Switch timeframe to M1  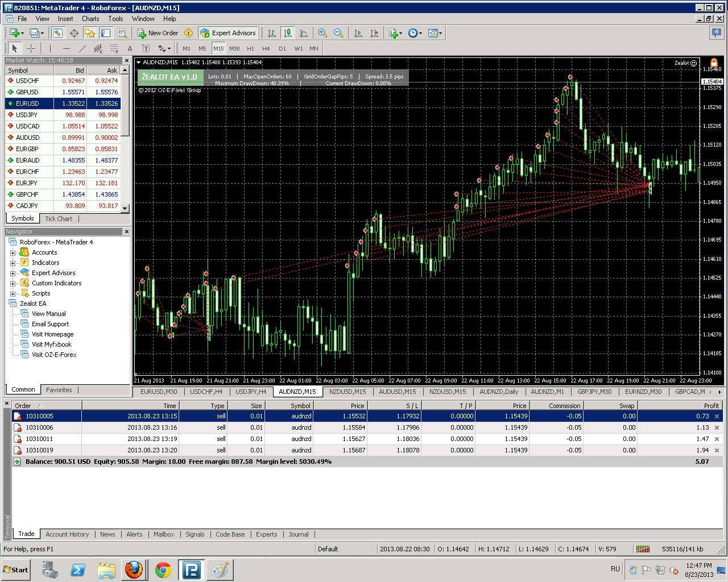[x=187, y=48]
